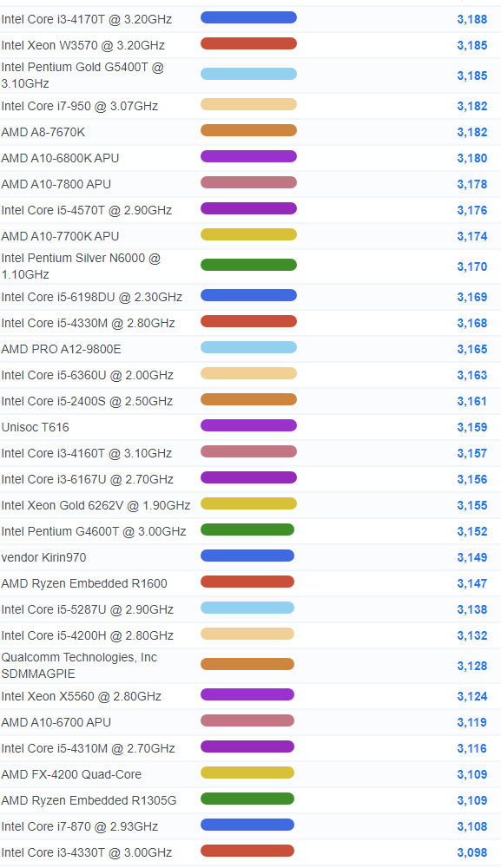The width and height of the screenshot is (501, 868).
Task: Click the score 3,138
Action: (472, 609)
